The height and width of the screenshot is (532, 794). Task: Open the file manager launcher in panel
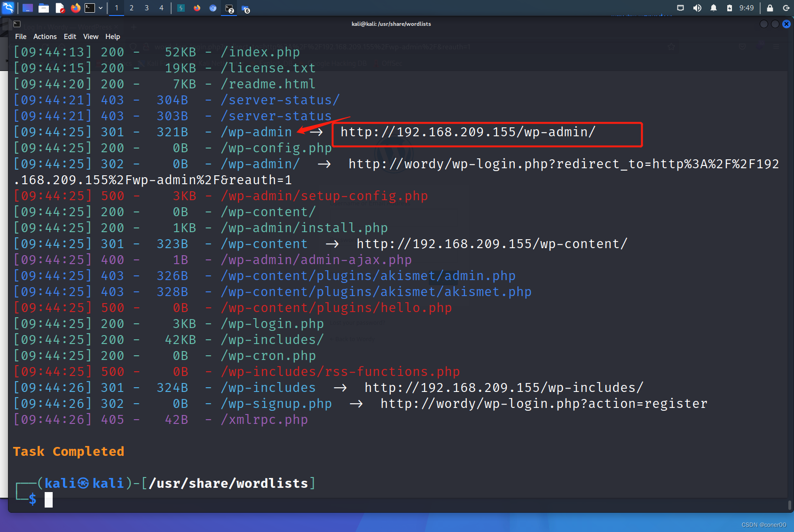coord(44,8)
